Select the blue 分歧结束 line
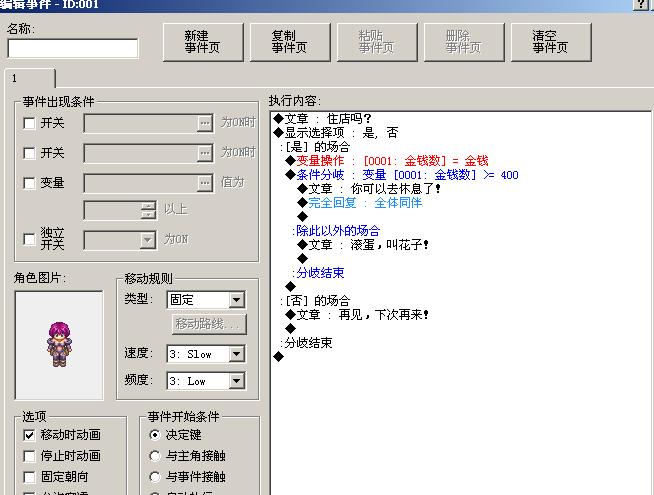 [x=318, y=273]
